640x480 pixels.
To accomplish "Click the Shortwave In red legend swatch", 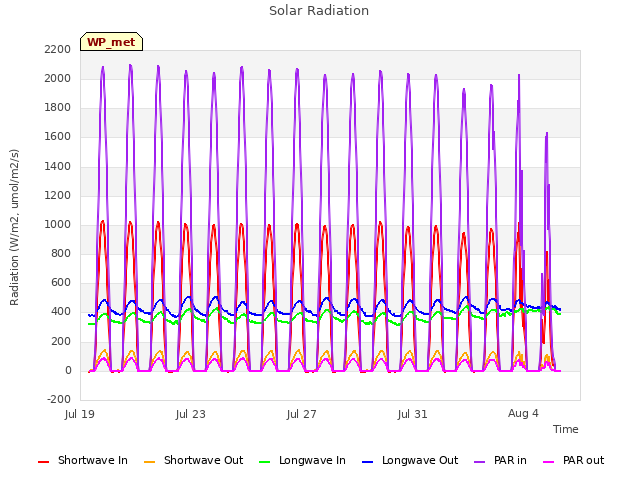I will [x=44, y=462].
